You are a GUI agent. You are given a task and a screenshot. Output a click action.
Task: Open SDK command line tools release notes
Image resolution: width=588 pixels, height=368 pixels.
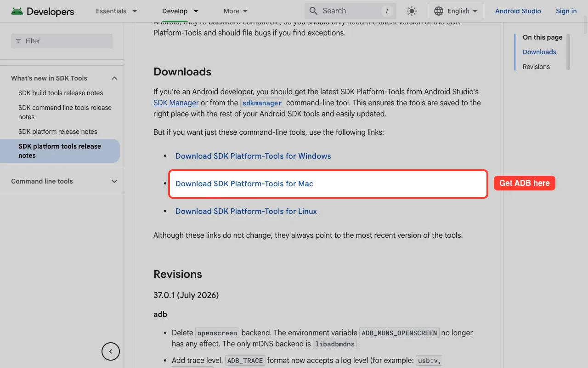(65, 112)
